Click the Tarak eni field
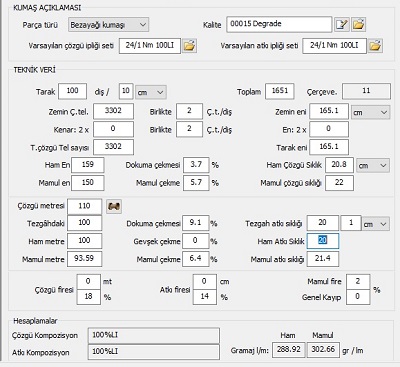The height and width of the screenshot is (367, 400). 329,147
